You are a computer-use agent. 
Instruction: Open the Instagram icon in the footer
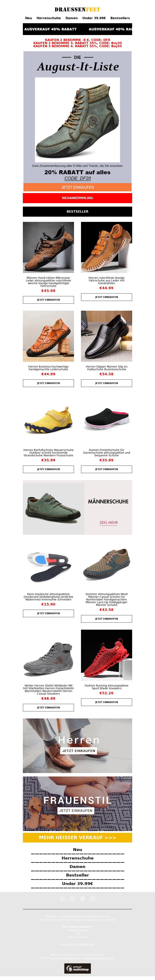(x=83, y=899)
